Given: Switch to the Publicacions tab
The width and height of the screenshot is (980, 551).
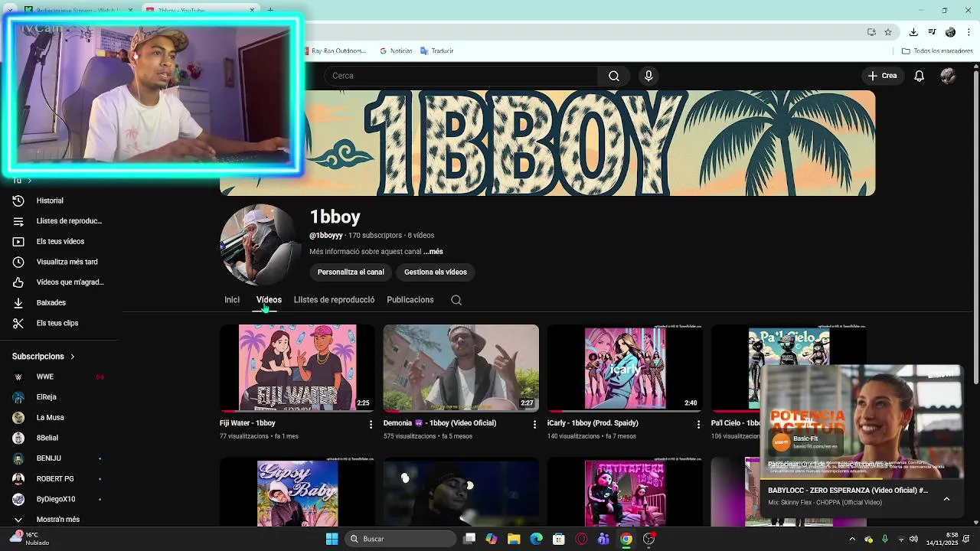Looking at the screenshot, I should coord(410,300).
